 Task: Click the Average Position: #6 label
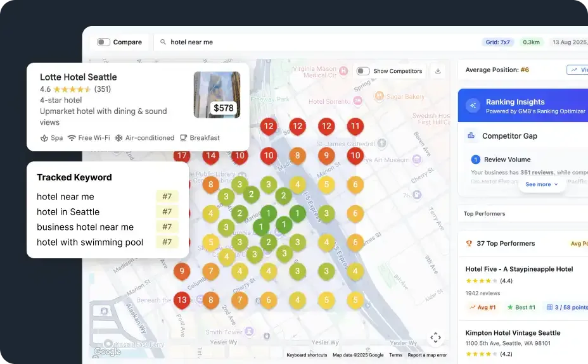point(497,70)
